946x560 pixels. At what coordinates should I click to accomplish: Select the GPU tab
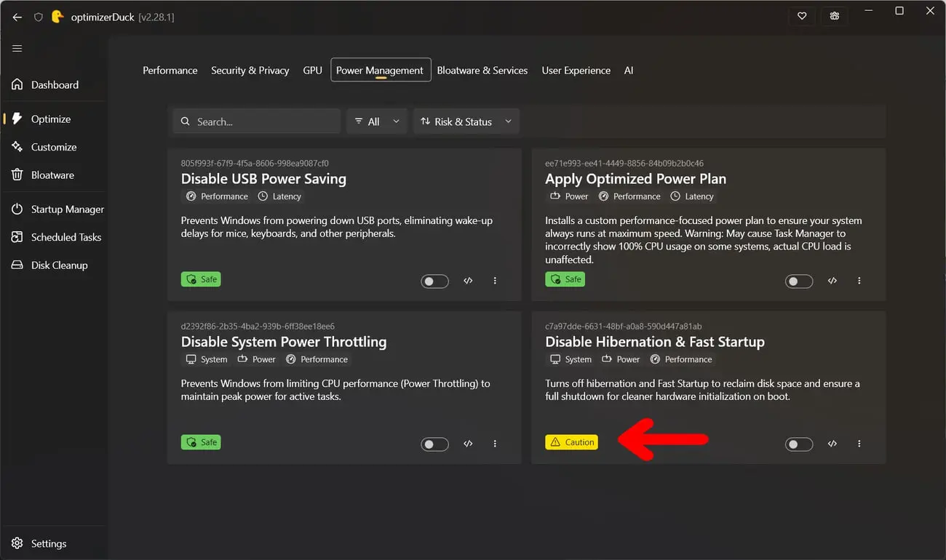[312, 71]
